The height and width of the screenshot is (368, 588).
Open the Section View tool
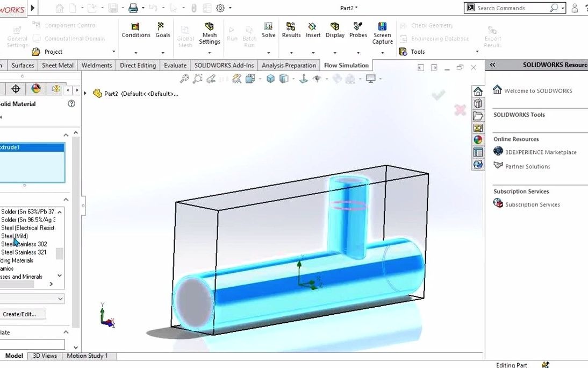237,78
